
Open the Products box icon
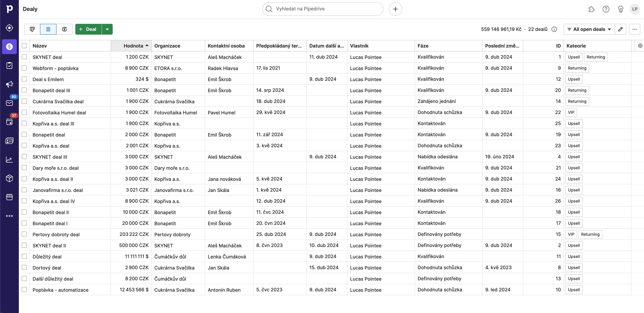[x=9, y=178]
